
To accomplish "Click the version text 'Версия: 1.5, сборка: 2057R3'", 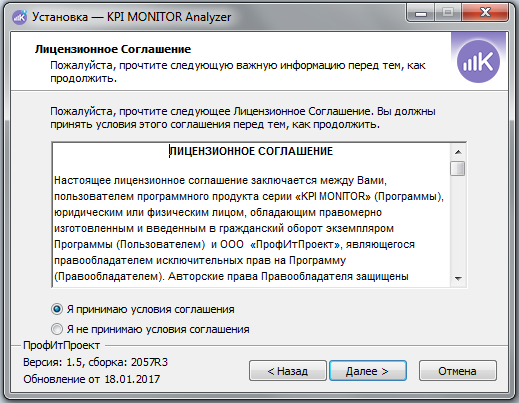I will pyautogui.click(x=95, y=362).
